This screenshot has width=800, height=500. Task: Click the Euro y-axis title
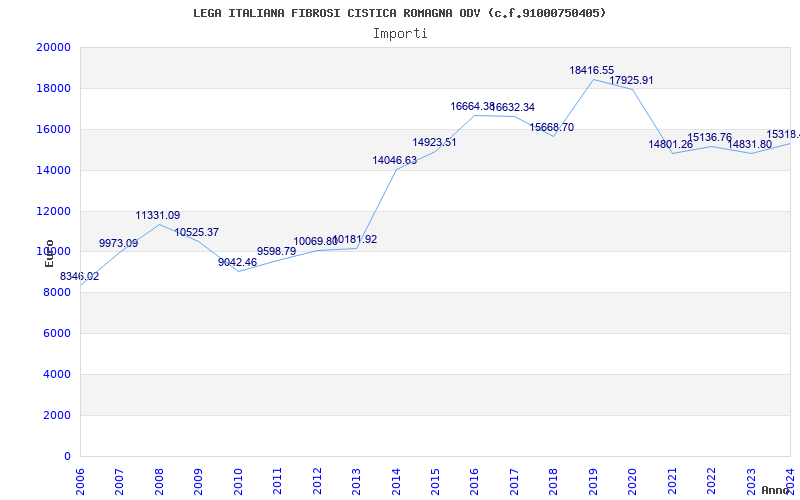coord(49,253)
